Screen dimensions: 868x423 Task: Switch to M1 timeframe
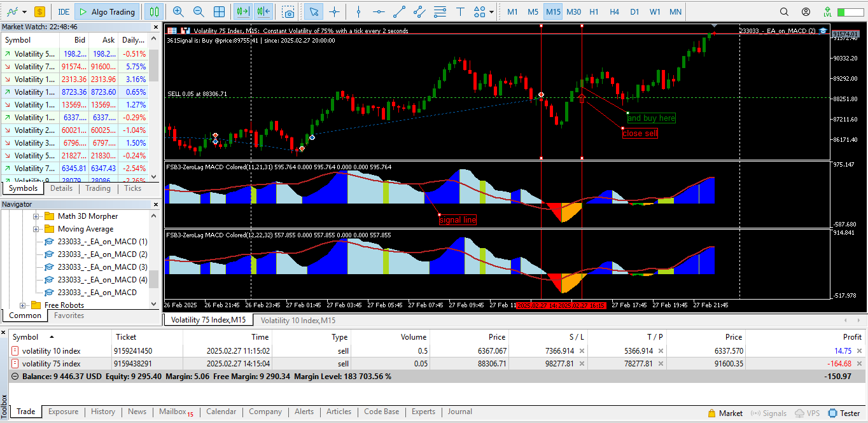click(x=512, y=11)
